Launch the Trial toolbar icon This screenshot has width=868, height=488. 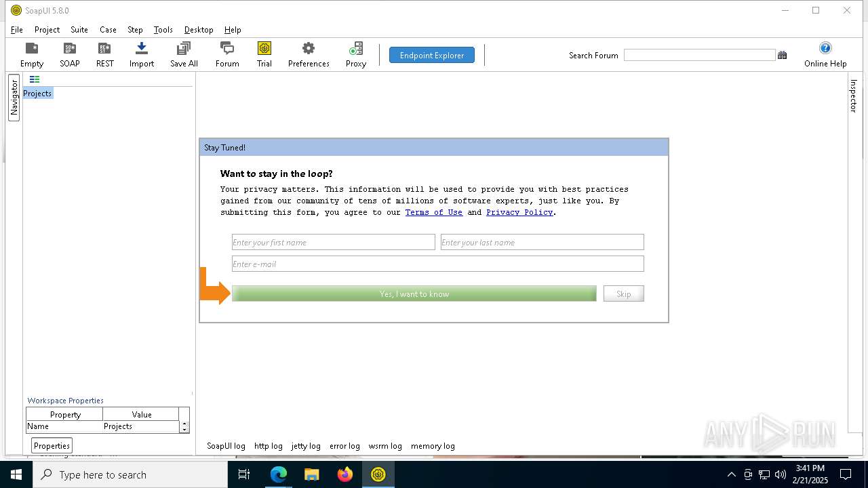coord(264,55)
